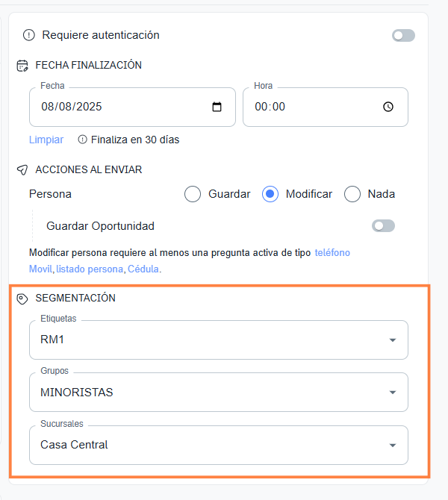Click the Fecha Finalización calendar icon
448x500 pixels.
pyautogui.click(x=22, y=65)
